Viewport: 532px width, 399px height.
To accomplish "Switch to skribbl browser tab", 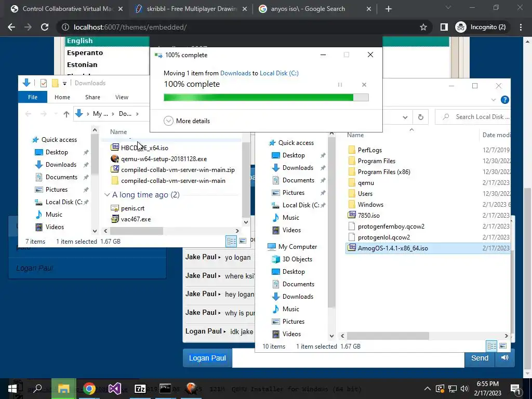I will point(191,9).
